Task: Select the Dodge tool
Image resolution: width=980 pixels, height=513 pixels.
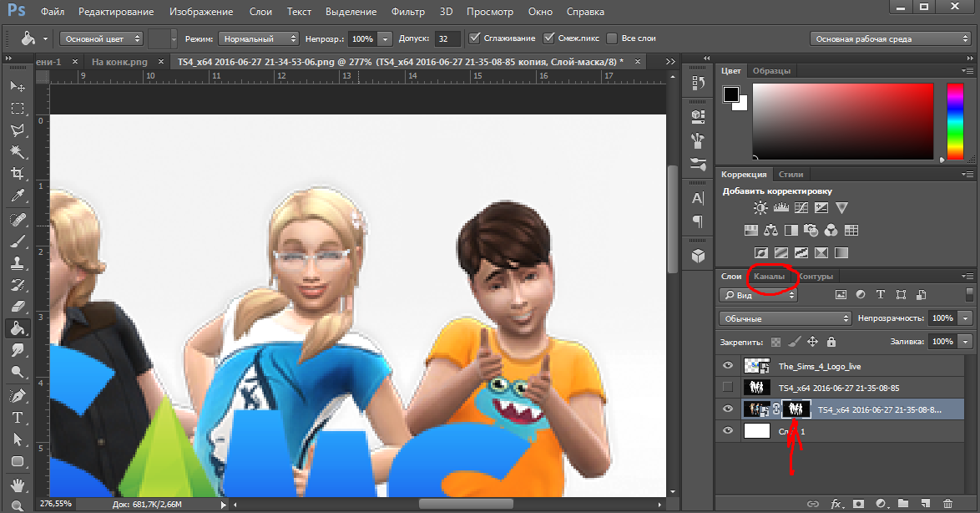Action: (x=18, y=372)
